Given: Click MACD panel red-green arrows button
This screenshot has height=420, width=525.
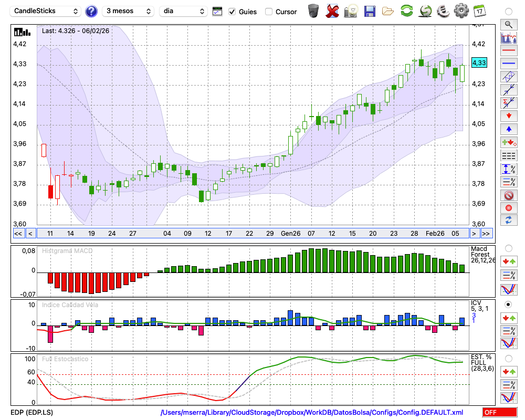Looking at the screenshot, I should (x=509, y=261).
